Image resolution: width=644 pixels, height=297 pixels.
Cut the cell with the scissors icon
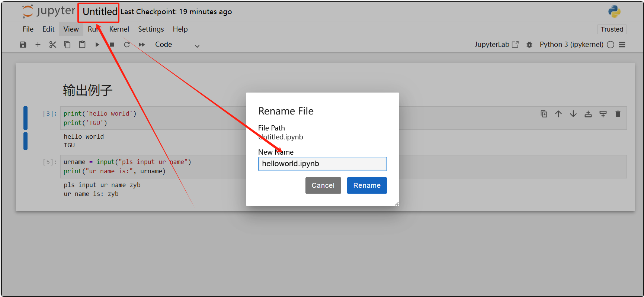click(x=52, y=45)
